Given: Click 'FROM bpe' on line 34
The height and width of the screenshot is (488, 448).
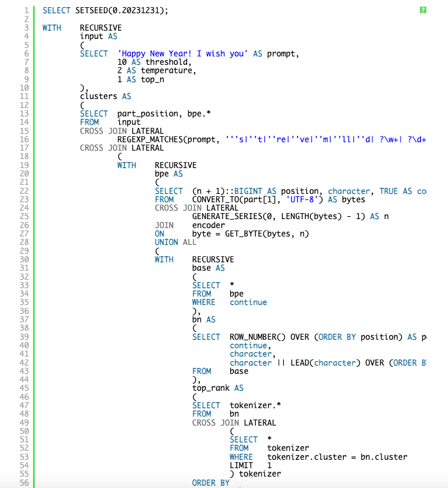Looking at the screenshot, I should tap(218, 294).
